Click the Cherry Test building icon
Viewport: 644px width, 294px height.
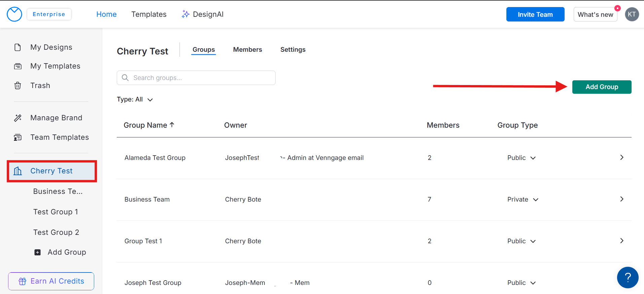pyautogui.click(x=18, y=171)
